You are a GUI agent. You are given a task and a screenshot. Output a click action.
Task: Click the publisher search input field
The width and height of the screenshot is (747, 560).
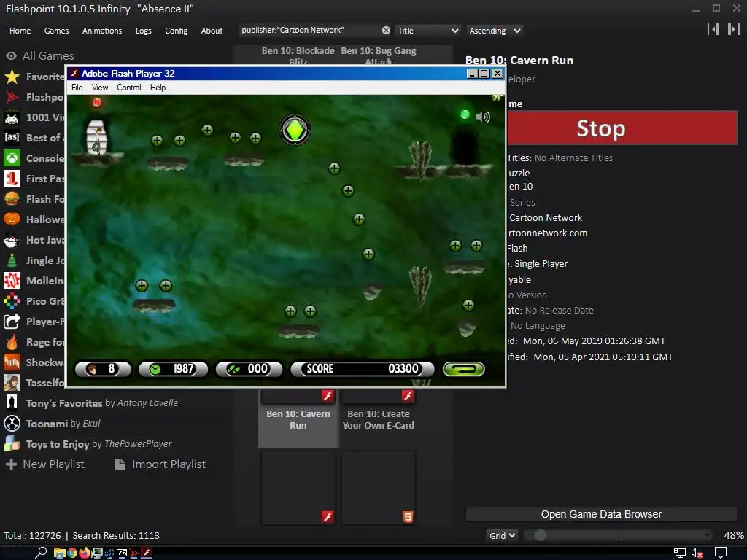click(x=309, y=31)
